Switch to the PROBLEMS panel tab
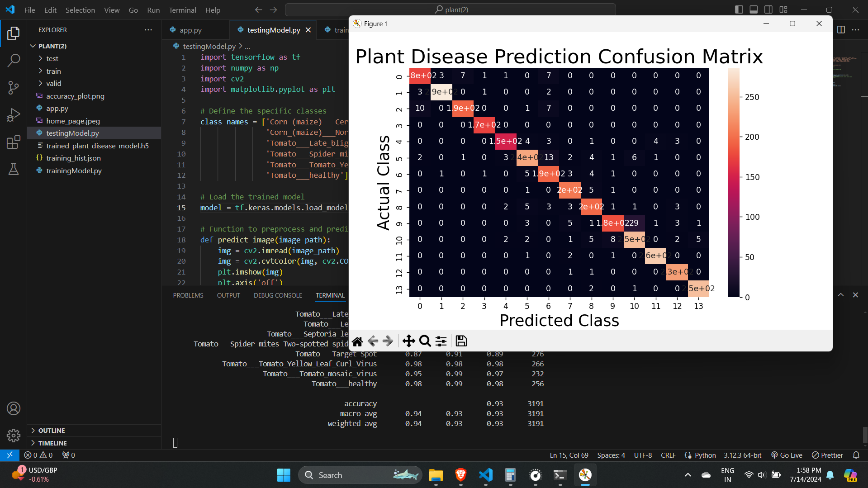868x488 pixels. point(188,295)
